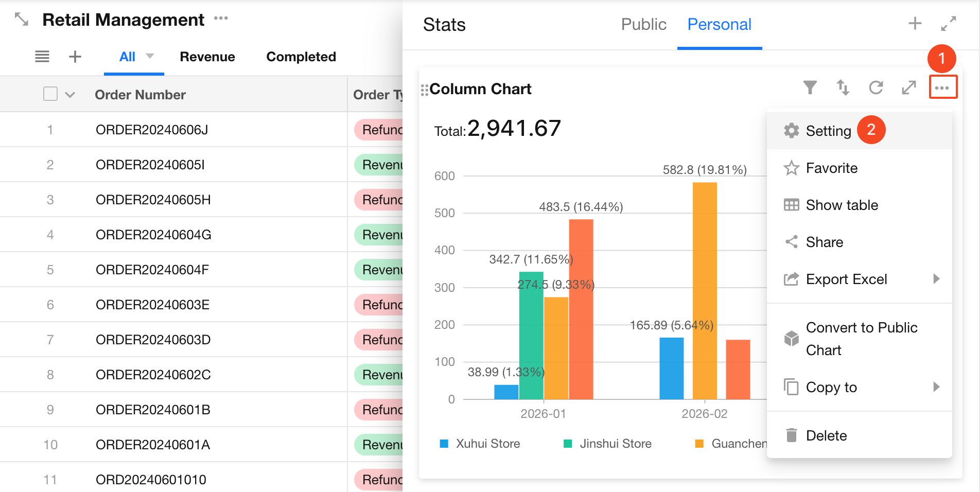The width and height of the screenshot is (980, 492).
Task: Add a new chart with plus icon
Action: click(x=915, y=24)
